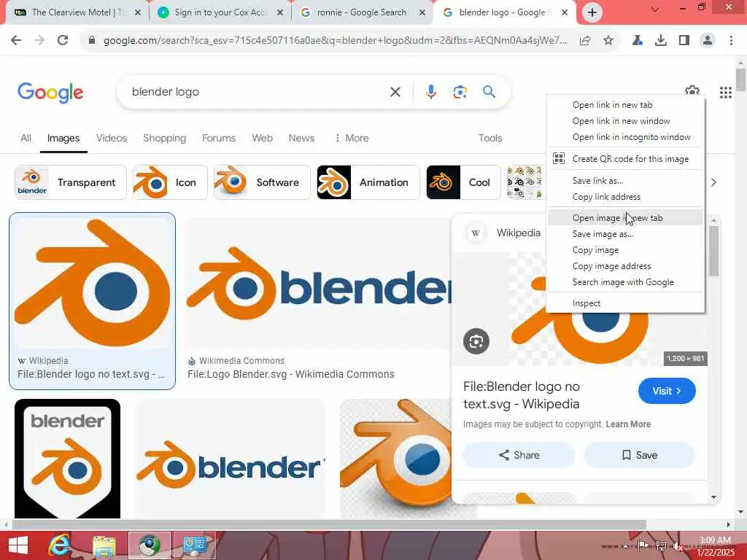Viewport: 747px width, 560px height.
Task: Click the Google logo
Action: [x=50, y=93]
